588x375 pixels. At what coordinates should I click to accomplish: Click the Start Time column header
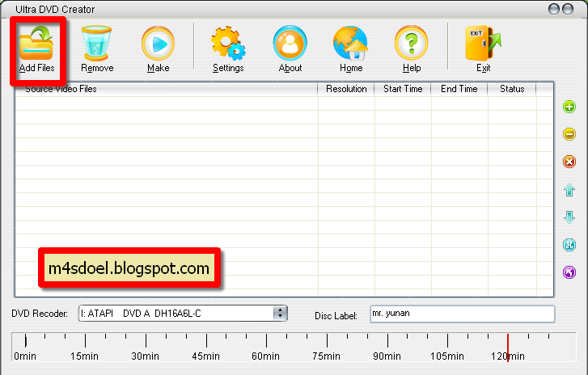pyautogui.click(x=403, y=89)
